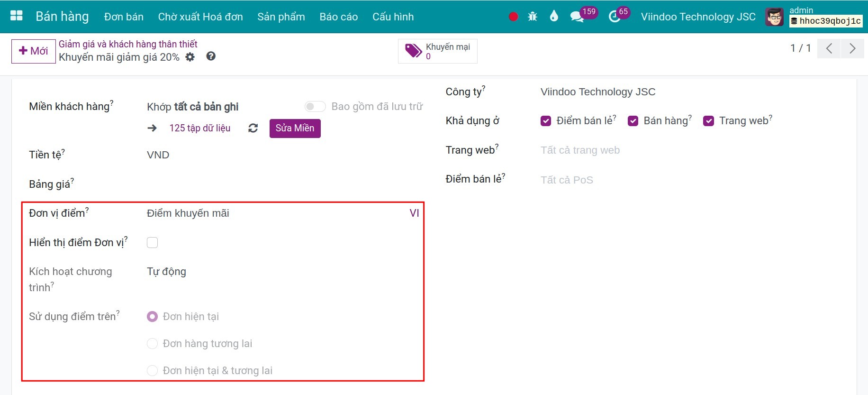Viewport: 868px width, 395px height.
Task: Click the database icon next to hhoc39qboj1c
Action: click(x=794, y=21)
